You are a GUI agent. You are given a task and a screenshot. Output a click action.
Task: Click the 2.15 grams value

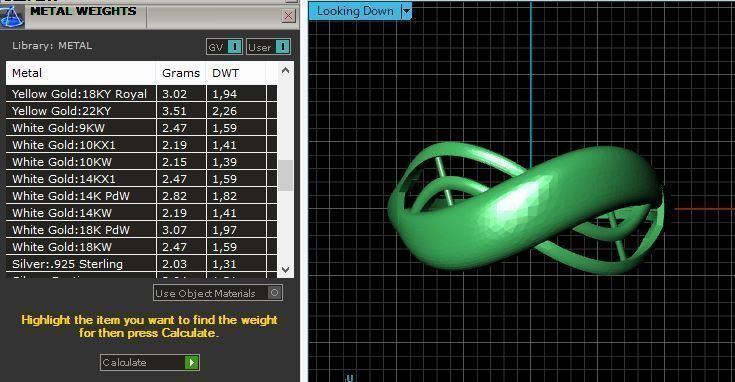coord(174,162)
